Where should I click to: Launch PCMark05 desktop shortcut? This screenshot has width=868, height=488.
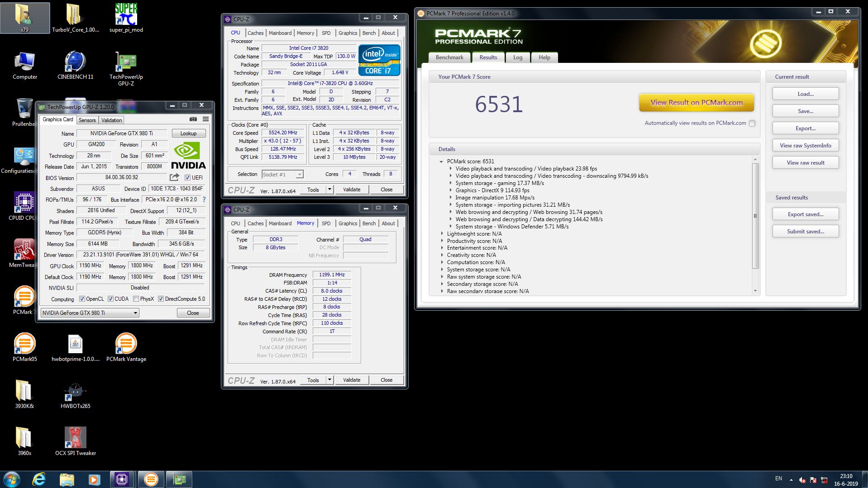[24, 347]
